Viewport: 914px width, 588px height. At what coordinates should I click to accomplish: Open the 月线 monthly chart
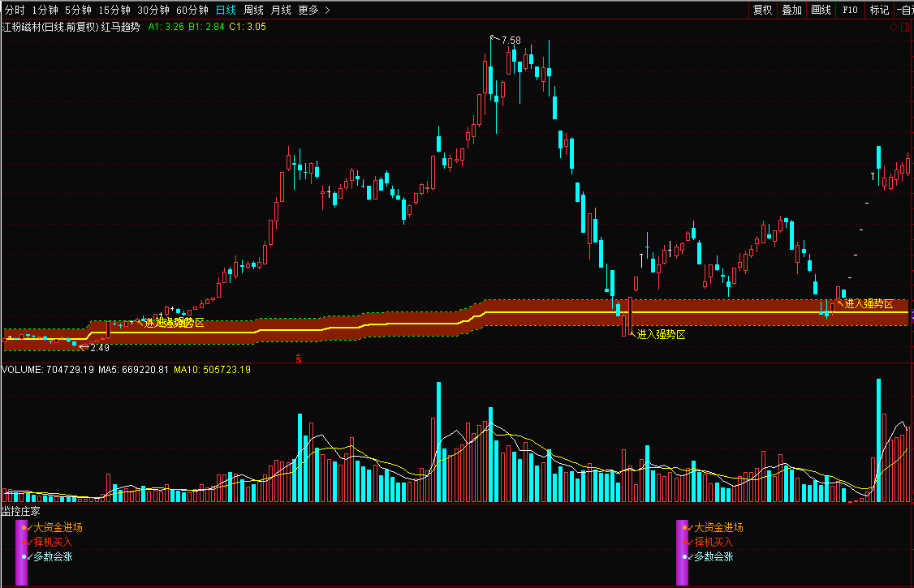click(281, 10)
